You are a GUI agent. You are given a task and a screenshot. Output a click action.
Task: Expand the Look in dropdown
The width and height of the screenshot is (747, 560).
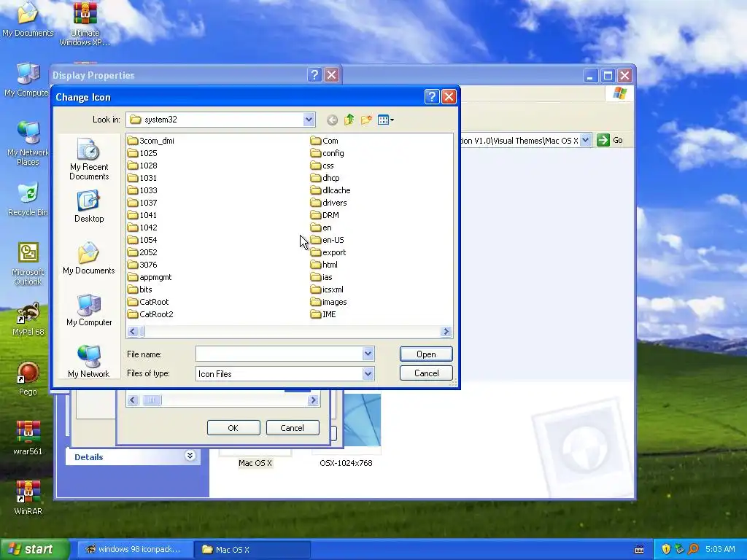point(309,120)
